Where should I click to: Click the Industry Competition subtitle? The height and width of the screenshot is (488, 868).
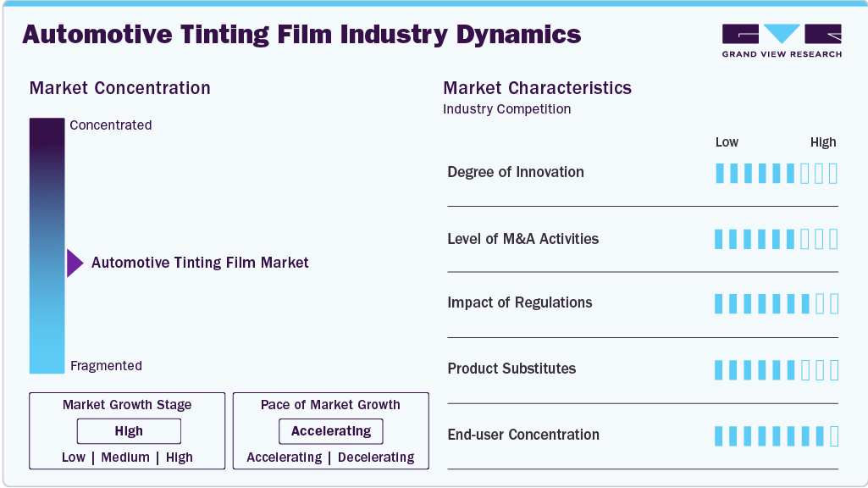coord(506,109)
